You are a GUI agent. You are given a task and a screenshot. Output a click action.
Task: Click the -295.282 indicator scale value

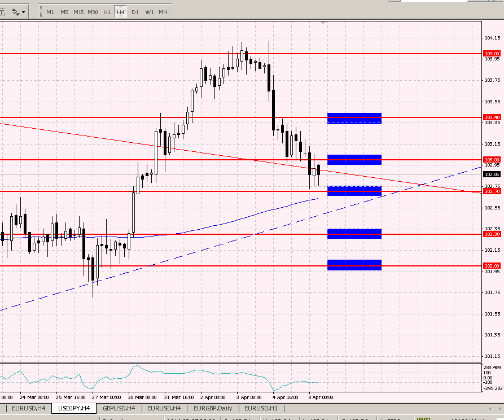tap(493, 388)
